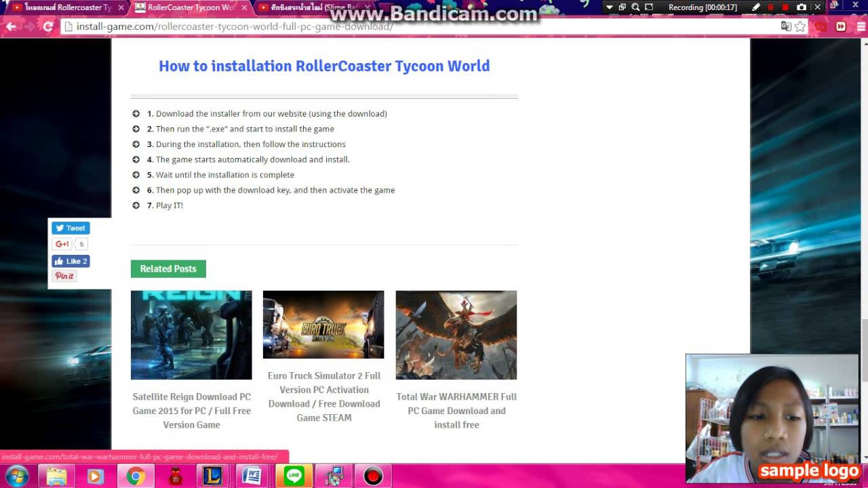Screen dimensions: 868x488
Task: Click the Bandicam red record taskbar icon
Action: [373, 476]
